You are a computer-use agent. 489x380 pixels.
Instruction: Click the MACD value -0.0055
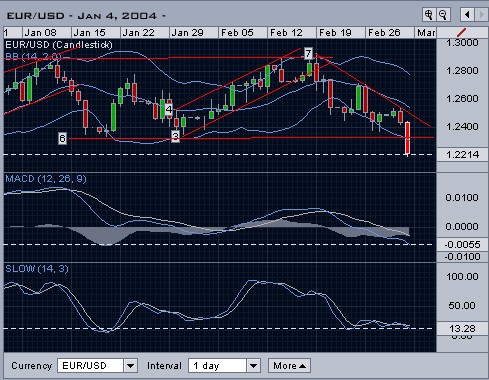462,245
